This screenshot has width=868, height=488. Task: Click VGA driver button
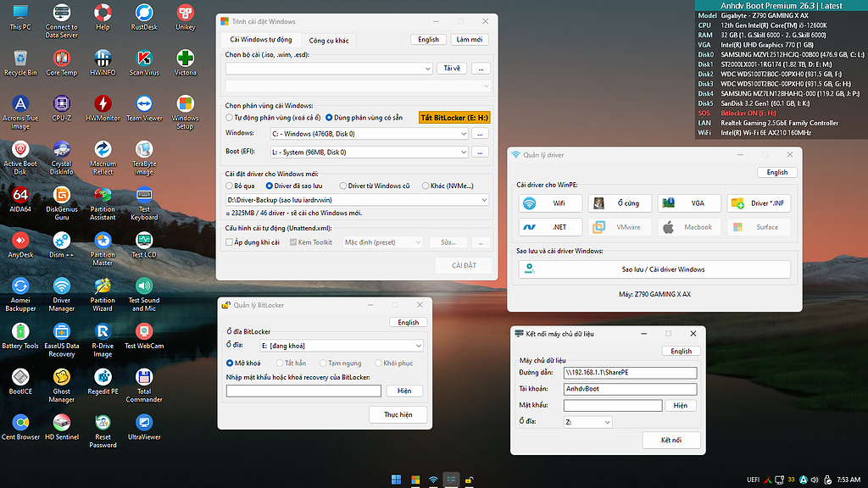pyautogui.click(x=689, y=203)
